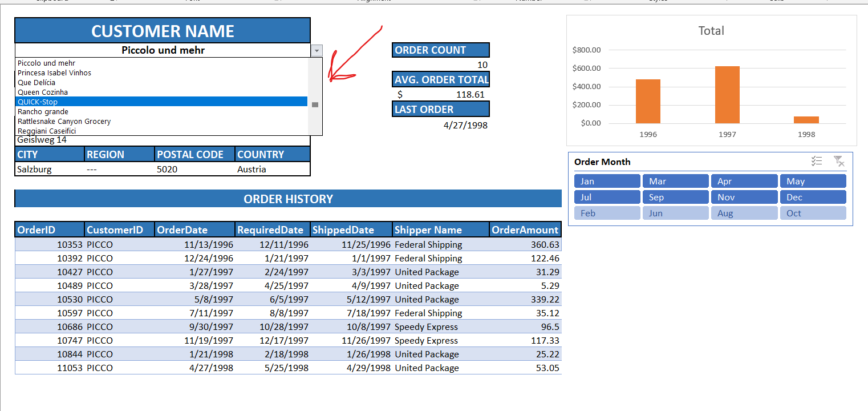Toggle the Oct button in Order Month slicer
The width and height of the screenshot is (868, 411).
[813, 213]
